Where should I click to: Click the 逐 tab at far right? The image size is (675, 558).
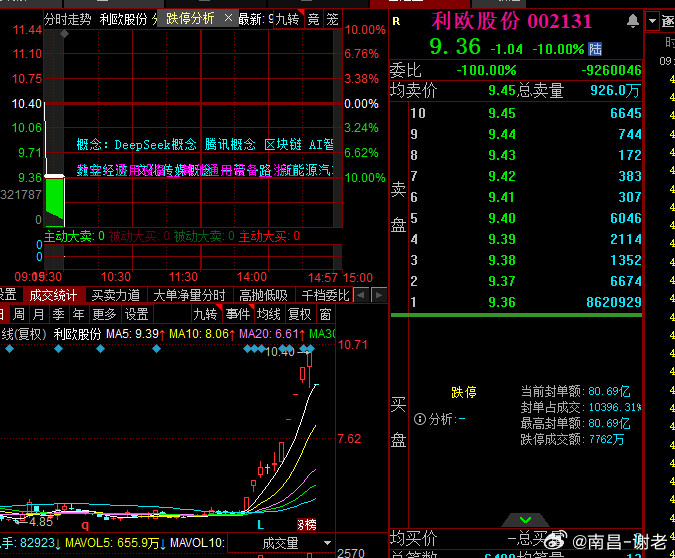[x=668, y=21]
